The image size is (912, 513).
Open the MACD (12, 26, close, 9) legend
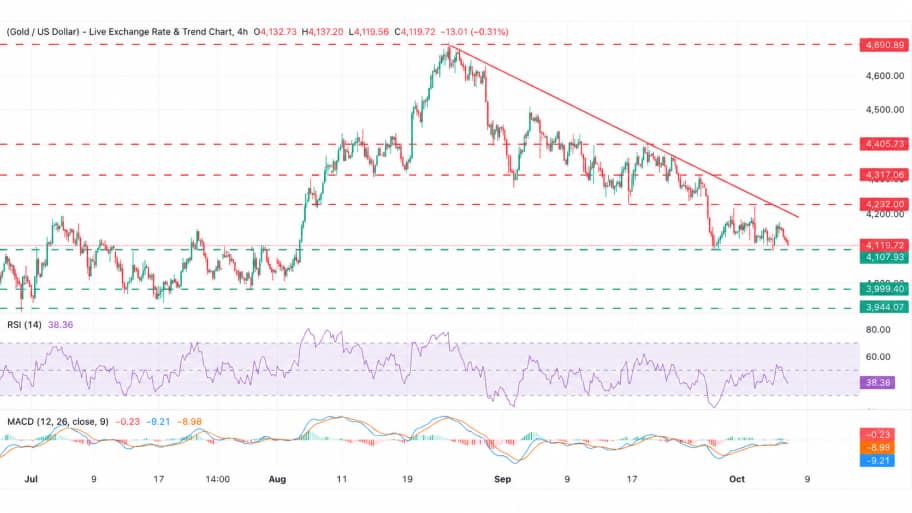point(58,422)
